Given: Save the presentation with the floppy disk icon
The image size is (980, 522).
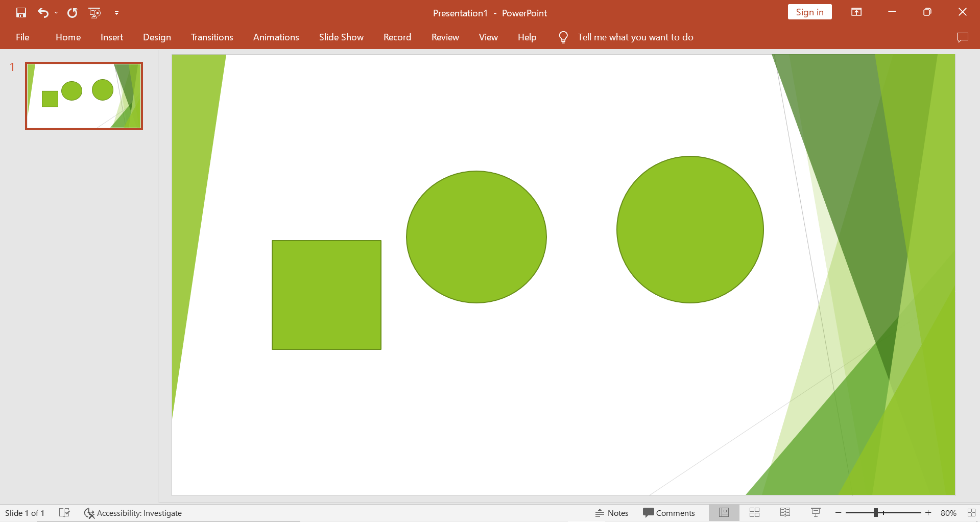Looking at the screenshot, I should 21,13.
